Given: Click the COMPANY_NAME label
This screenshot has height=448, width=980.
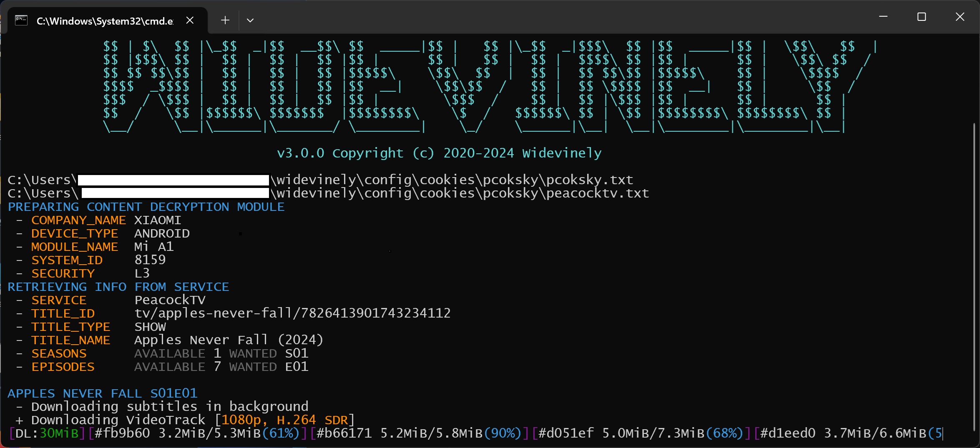Looking at the screenshot, I should coord(78,220).
